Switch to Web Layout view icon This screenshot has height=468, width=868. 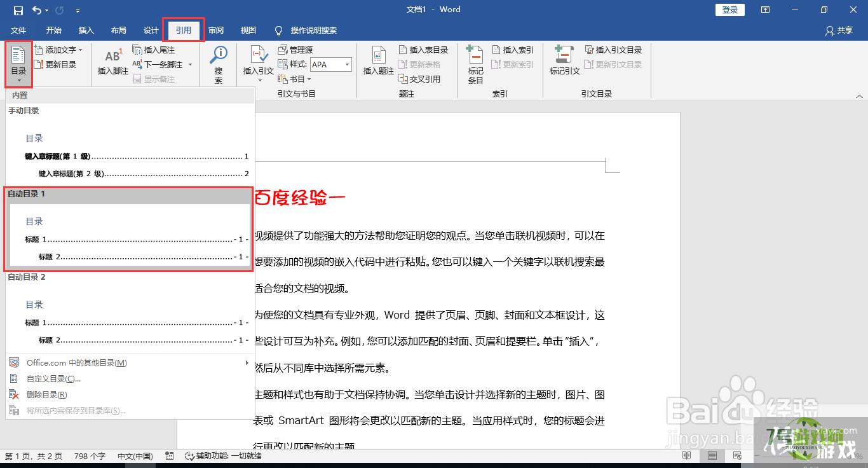pyautogui.click(x=737, y=456)
